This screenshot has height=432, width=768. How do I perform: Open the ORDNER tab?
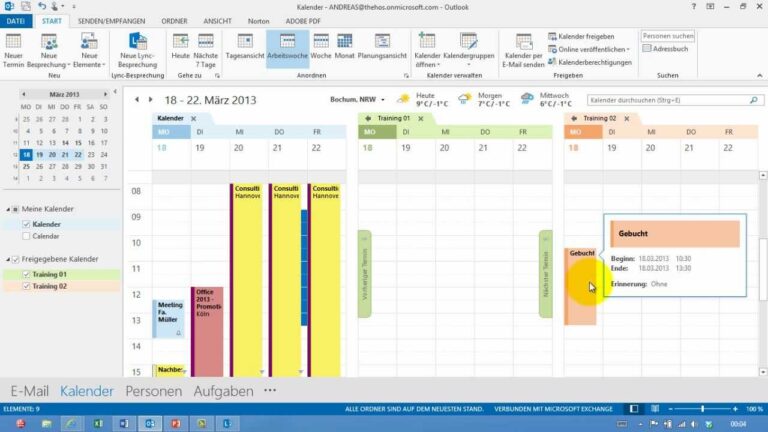tap(174, 21)
